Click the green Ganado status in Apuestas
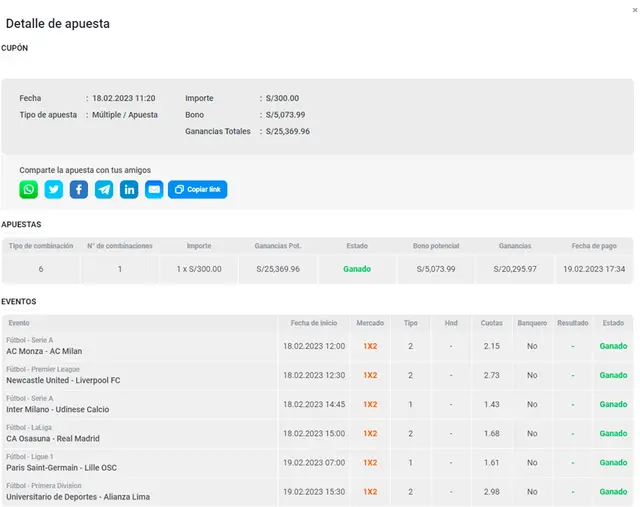The width and height of the screenshot is (640, 507). [357, 269]
